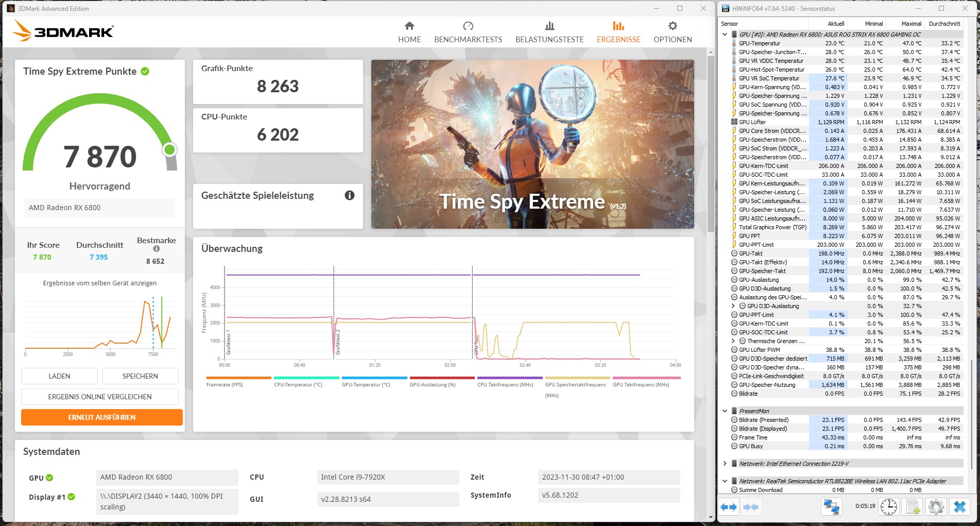Click the info icon beside Geschätzte Spieleleistung
The height and width of the screenshot is (526, 980).
coord(350,195)
